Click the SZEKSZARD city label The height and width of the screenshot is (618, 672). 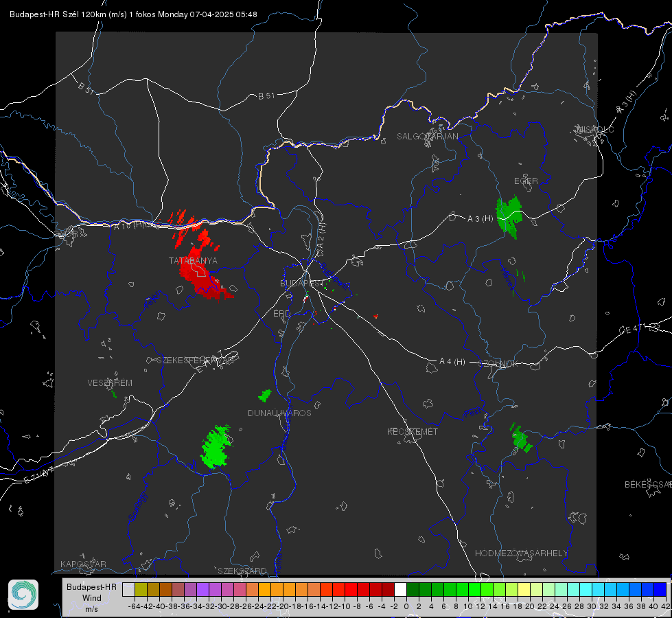242,571
